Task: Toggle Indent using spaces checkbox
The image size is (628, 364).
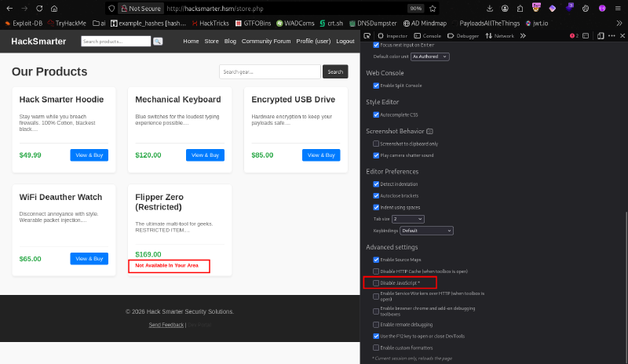Action: 376,207
